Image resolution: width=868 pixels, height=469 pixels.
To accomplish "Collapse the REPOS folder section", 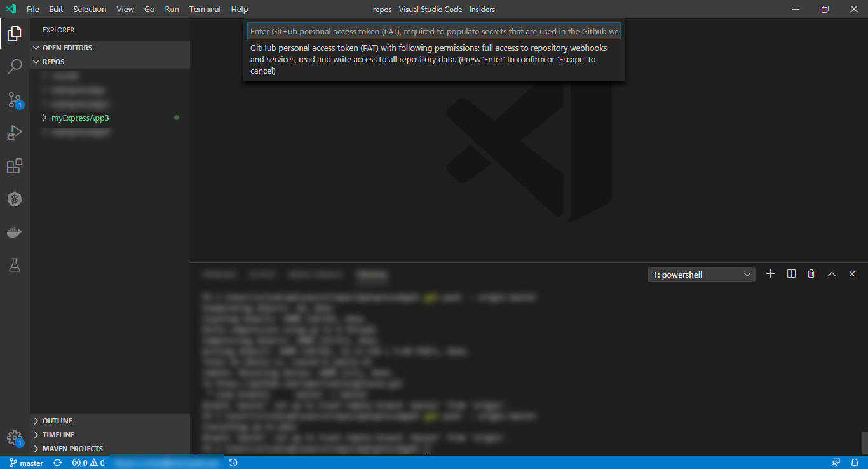I will [110, 62].
